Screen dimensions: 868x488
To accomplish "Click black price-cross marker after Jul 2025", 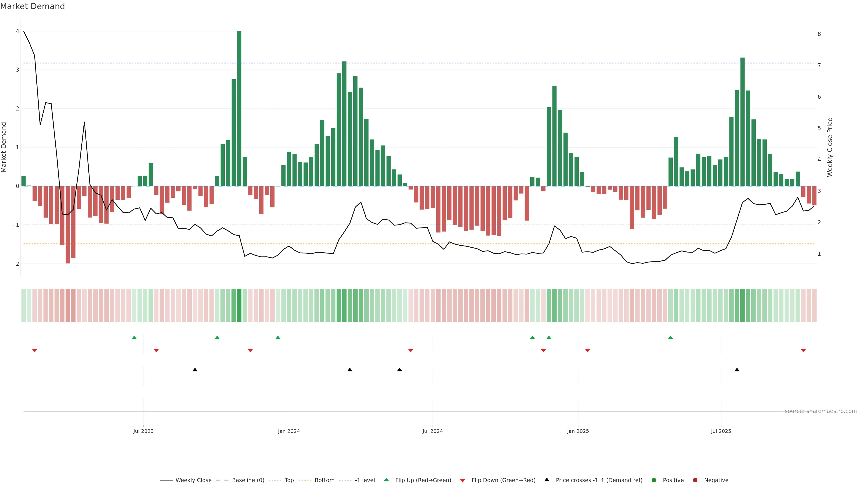I will point(737,370).
